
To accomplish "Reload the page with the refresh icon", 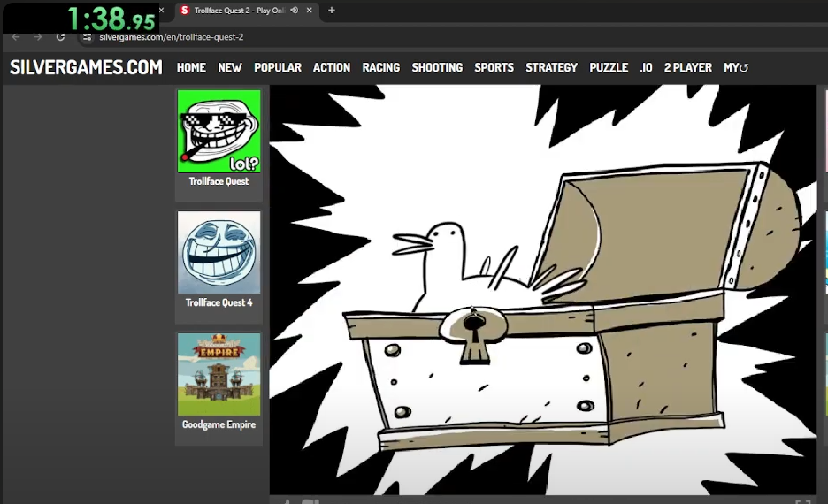I will tap(61, 37).
